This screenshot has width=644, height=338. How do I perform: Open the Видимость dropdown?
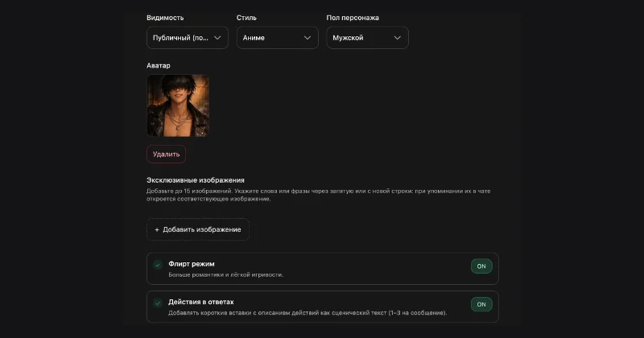coord(188,38)
